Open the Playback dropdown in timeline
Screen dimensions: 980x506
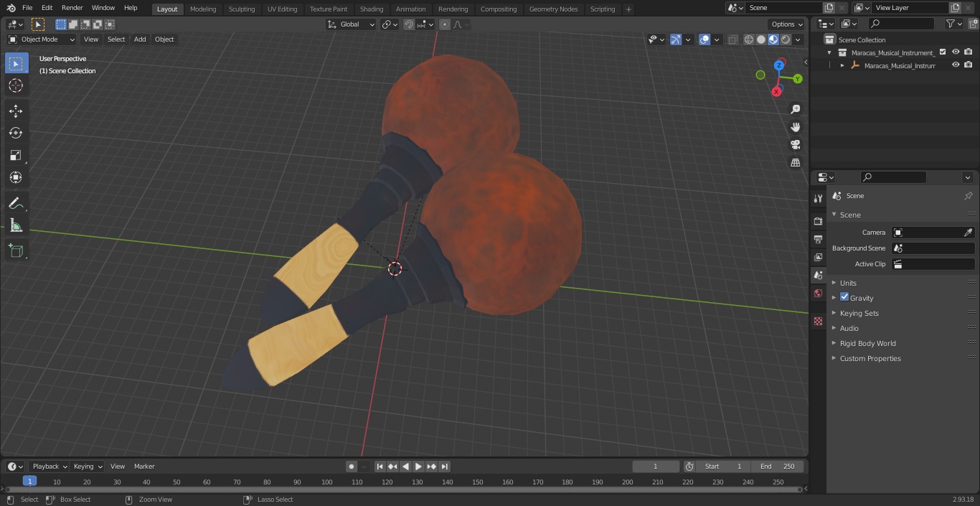[50, 467]
